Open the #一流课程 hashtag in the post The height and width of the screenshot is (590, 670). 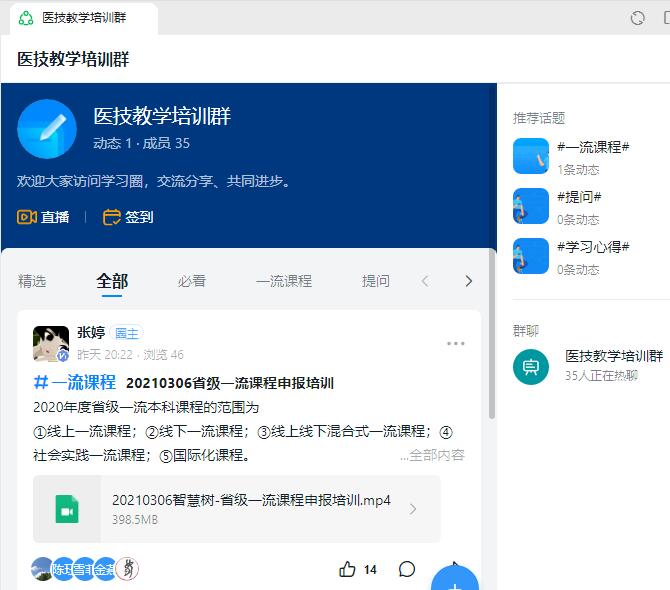[x=75, y=382]
